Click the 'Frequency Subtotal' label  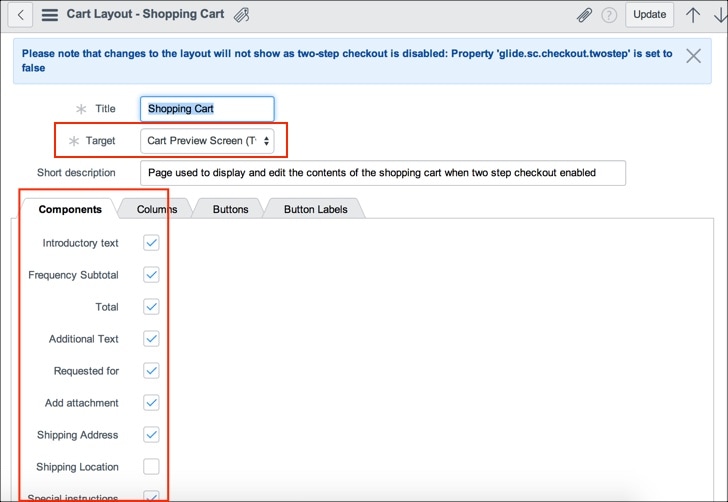coord(73,275)
